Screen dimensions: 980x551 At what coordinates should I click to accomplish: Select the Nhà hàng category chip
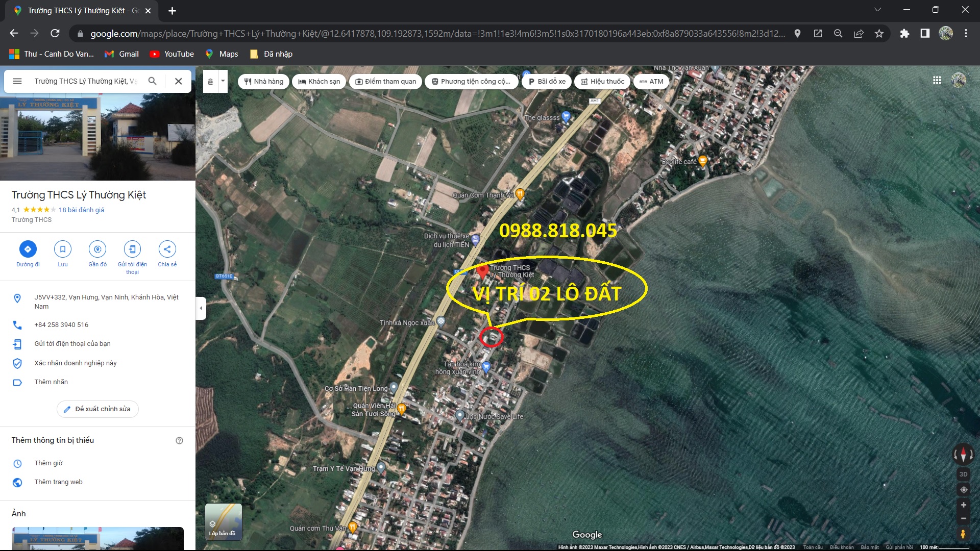coord(264,82)
